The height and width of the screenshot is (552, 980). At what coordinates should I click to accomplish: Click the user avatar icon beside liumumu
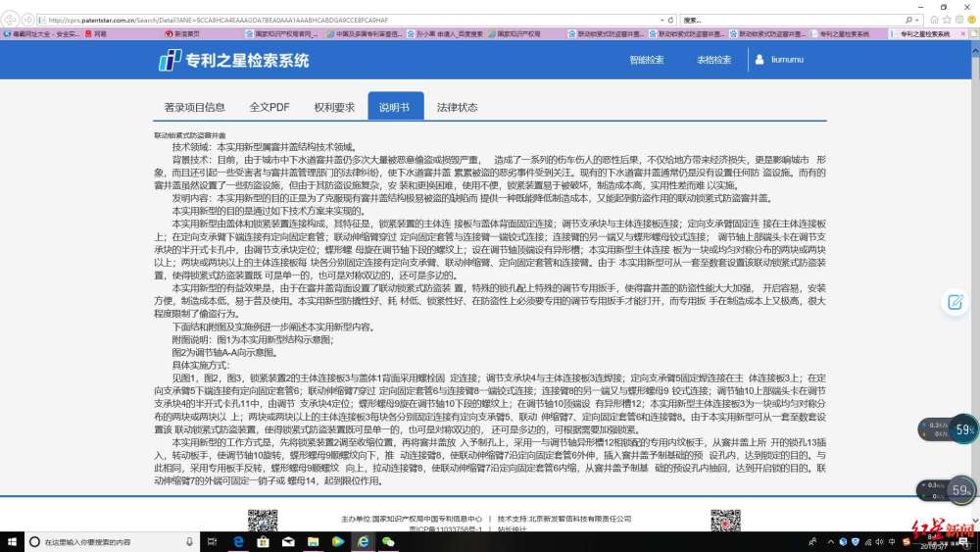click(759, 60)
